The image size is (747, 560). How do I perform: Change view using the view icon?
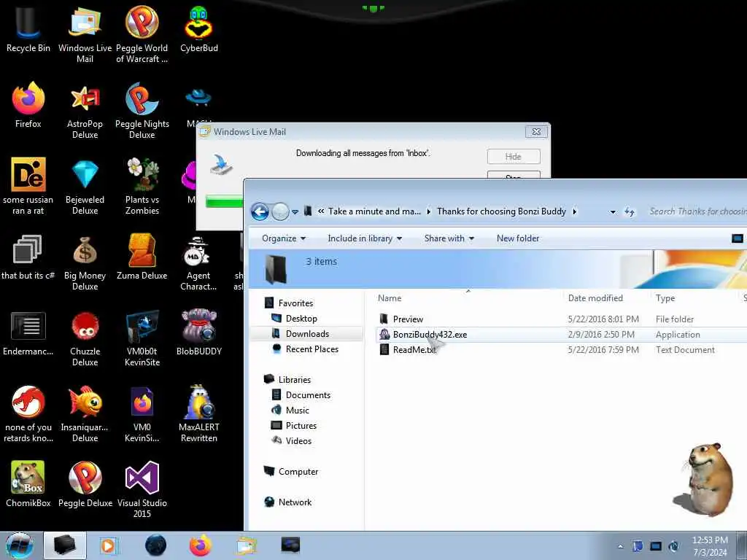[737, 238]
